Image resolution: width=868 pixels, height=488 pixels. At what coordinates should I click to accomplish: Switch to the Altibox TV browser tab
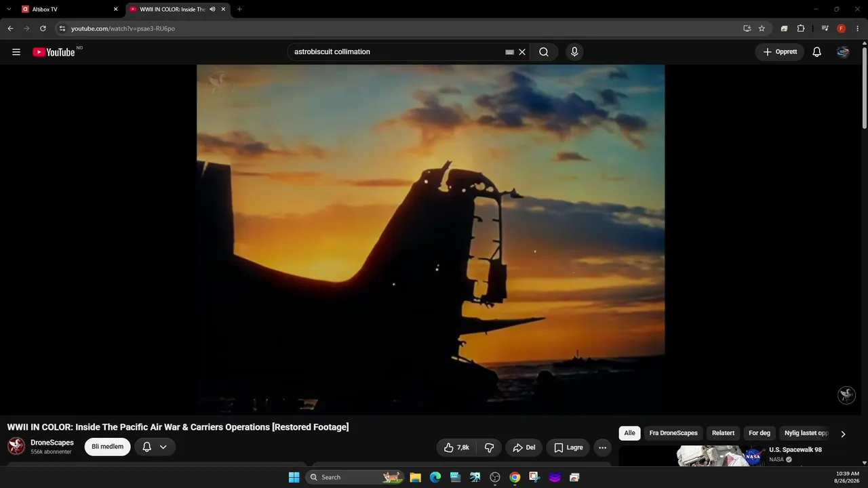click(x=68, y=9)
